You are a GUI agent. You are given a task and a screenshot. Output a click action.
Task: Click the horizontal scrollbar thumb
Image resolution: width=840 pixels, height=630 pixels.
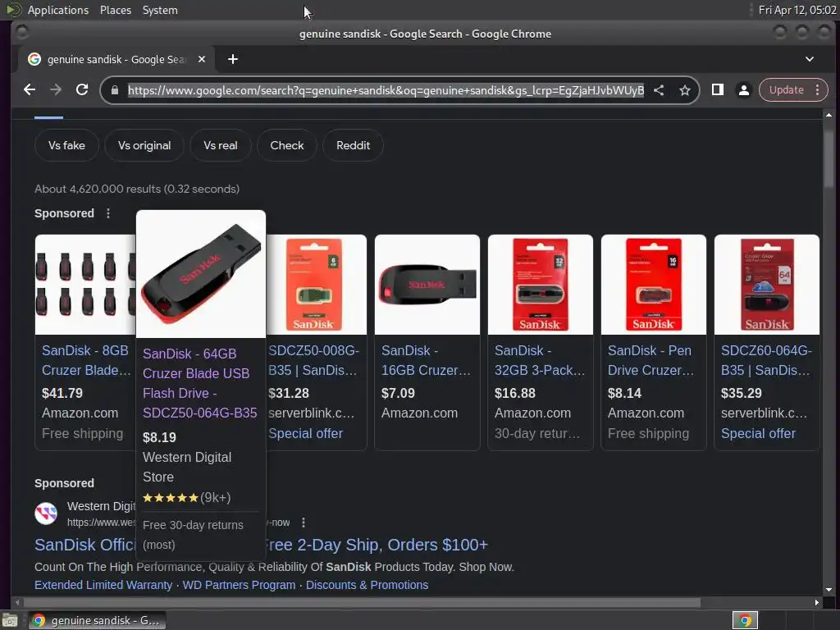[362, 603]
